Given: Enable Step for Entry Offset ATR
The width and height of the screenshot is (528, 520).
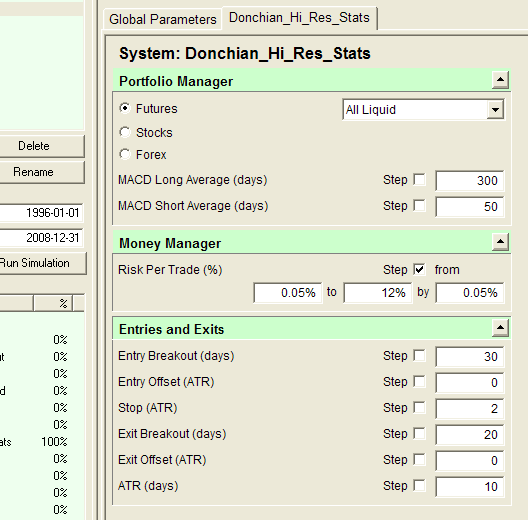Looking at the screenshot, I should pos(419,382).
